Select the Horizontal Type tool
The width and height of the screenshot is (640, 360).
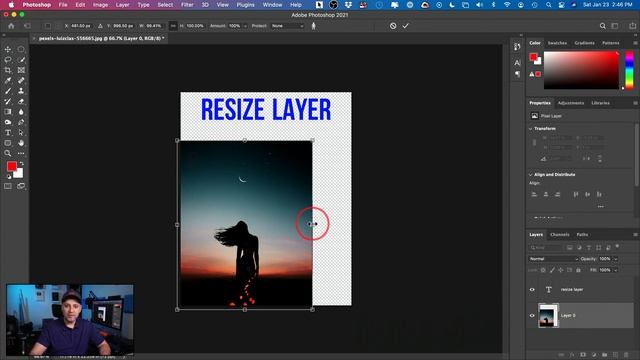click(8, 133)
